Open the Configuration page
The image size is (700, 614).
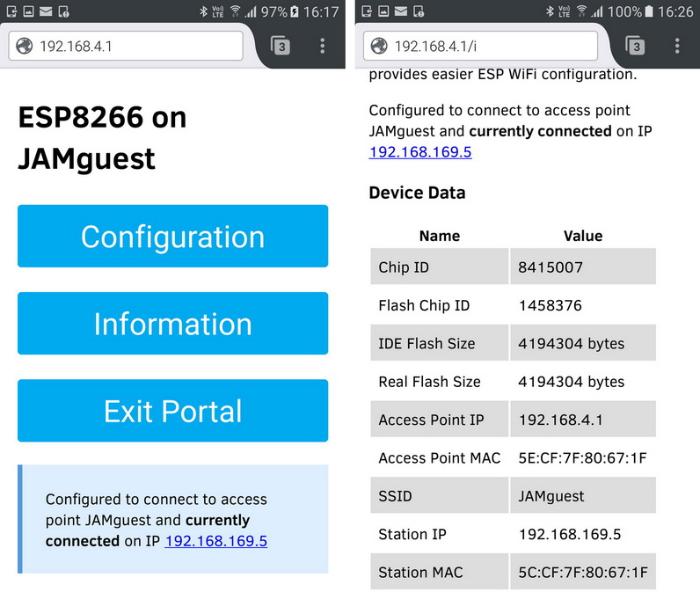tap(172, 237)
